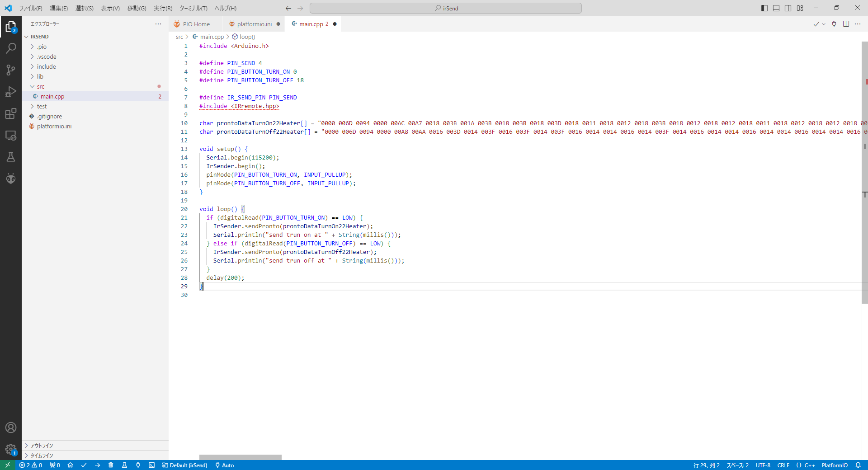Expand the アウトライン section
The width and height of the screenshot is (868, 470).
click(42, 446)
